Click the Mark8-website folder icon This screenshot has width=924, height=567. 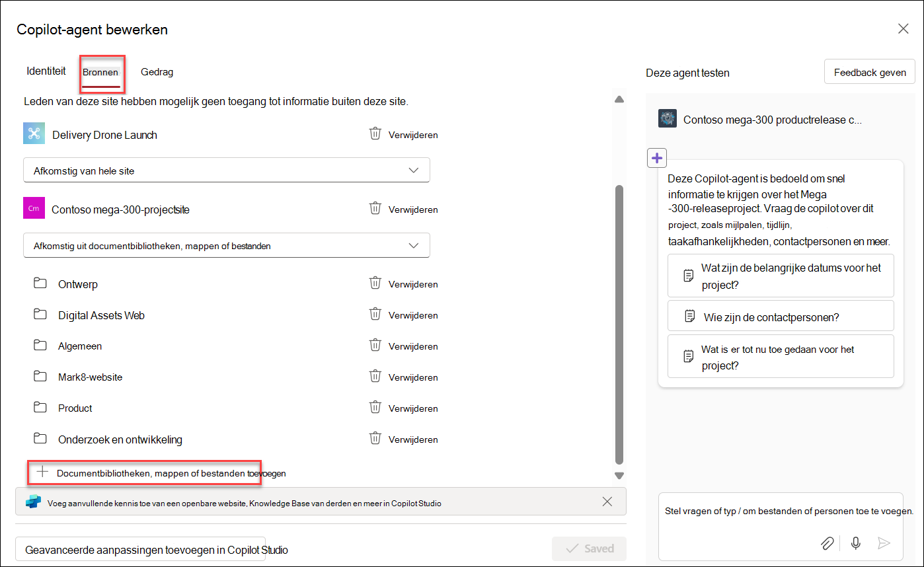pos(40,377)
